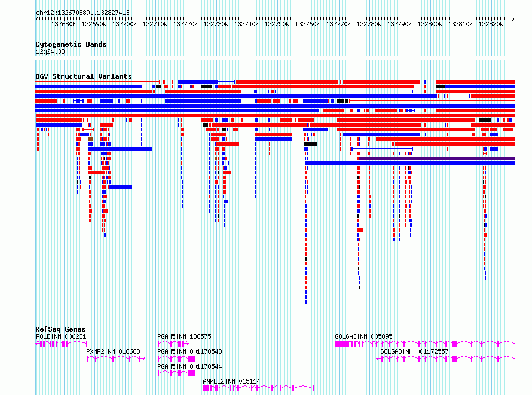This screenshot has height=395, width=532.
Task: Select the GOLGA3 NM_001172557 gene glyph
Action: (x=445, y=359)
